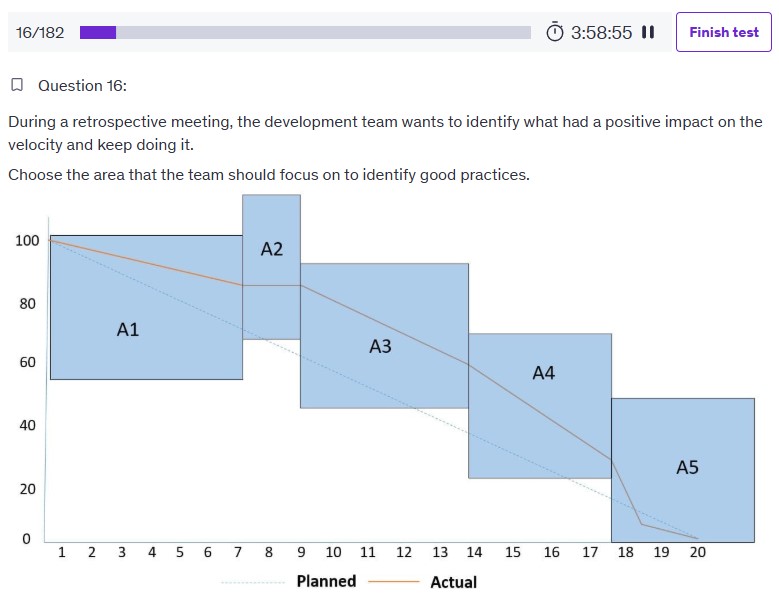Click the 16/182 question counter
This screenshot has height=611, width=779.
pyautogui.click(x=40, y=32)
